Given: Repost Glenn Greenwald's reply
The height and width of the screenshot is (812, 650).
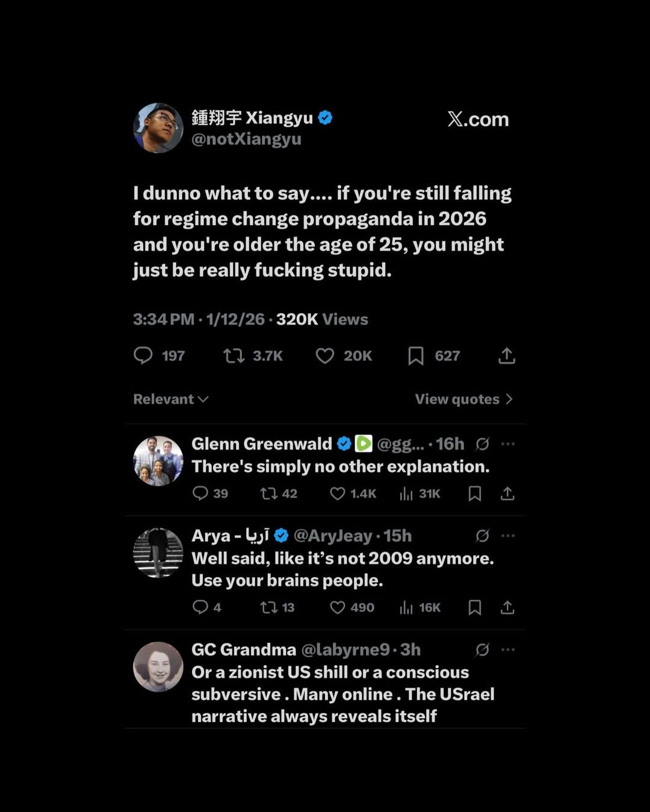Looking at the screenshot, I should [x=268, y=494].
